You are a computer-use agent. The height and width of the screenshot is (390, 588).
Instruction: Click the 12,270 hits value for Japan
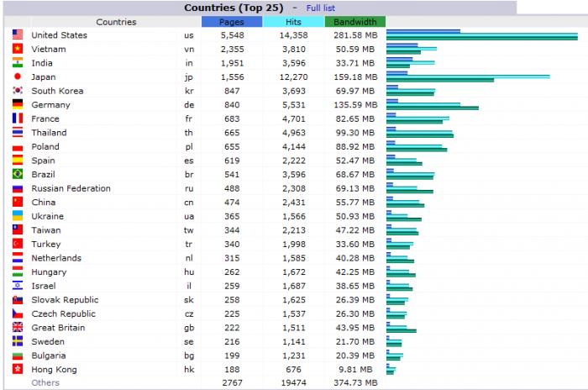[293, 77]
